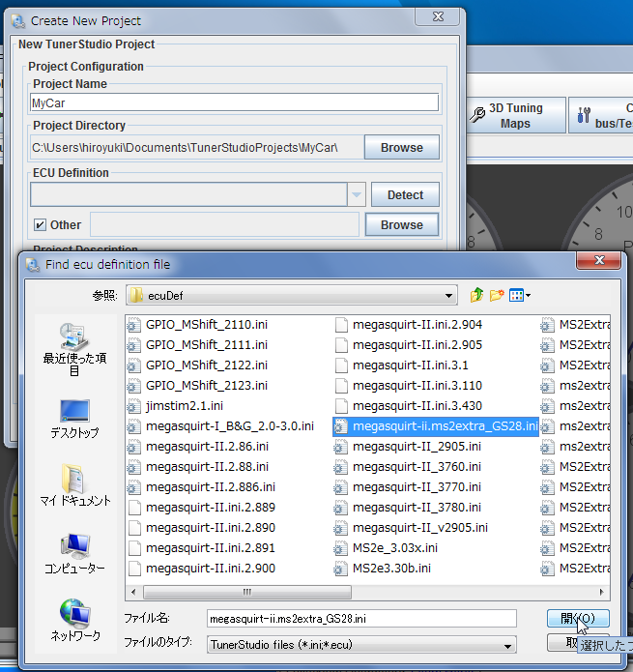
Task: Click file icon of MS2e3.30b.ini
Action: tap(340, 569)
